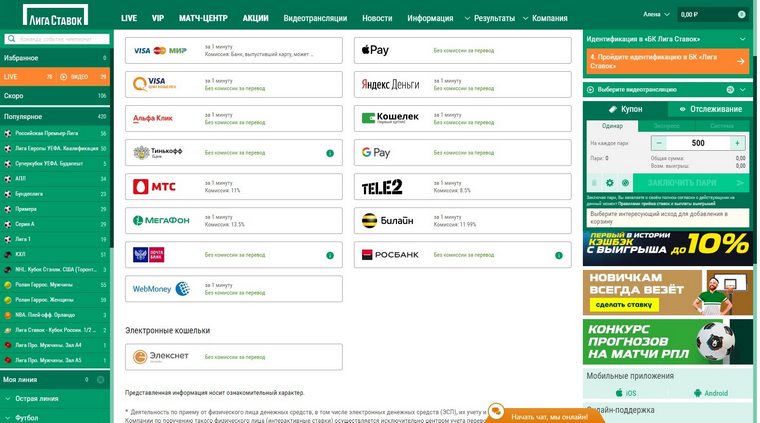Open Android mobile app link
The height and width of the screenshot is (423, 760).
click(711, 393)
